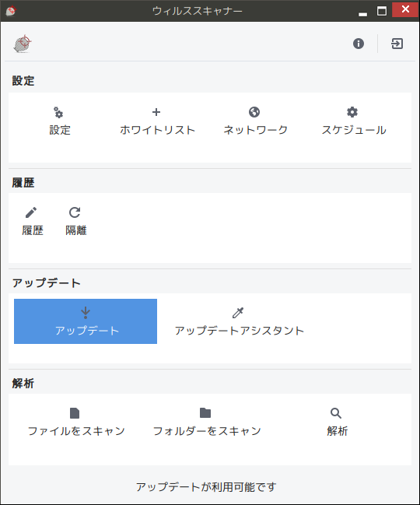Click the フォルダーをスキャン label

pyautogui.click(x=207, y=431)
